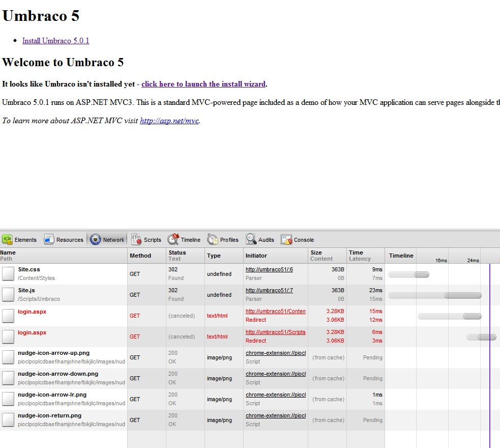Click the Timeline column header
The height and width of the screenshot is (448, 500).
[x=401, y=256]
